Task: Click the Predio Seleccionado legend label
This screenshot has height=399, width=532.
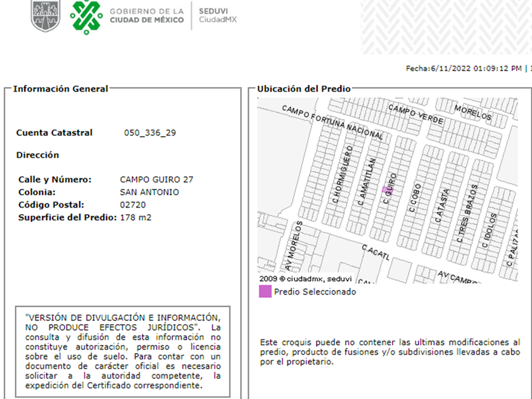Action: [x=315, y=292]
